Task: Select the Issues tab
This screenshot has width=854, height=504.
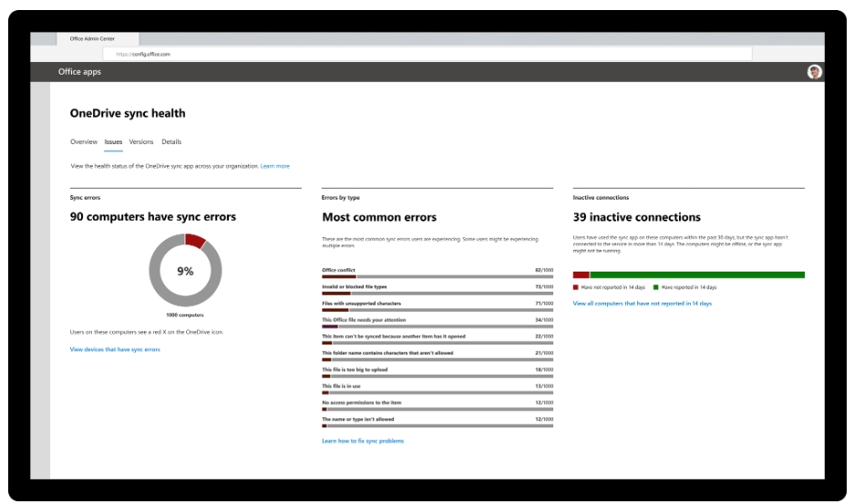Action: 113,142
